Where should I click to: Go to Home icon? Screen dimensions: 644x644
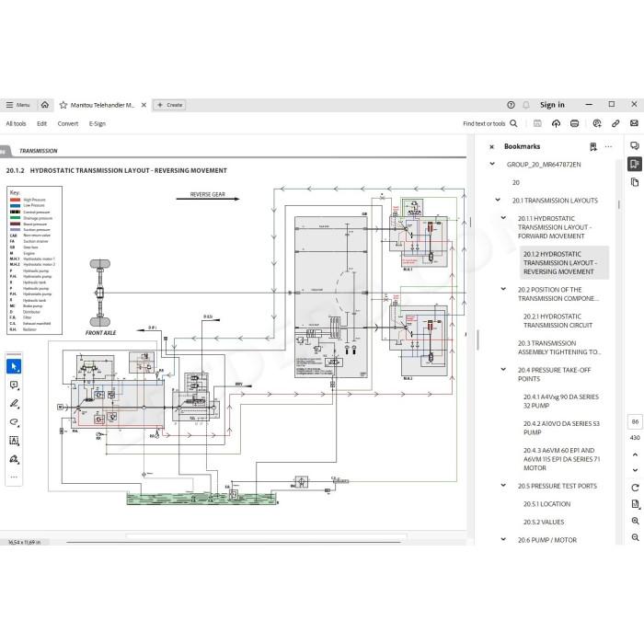pos(45,105)
